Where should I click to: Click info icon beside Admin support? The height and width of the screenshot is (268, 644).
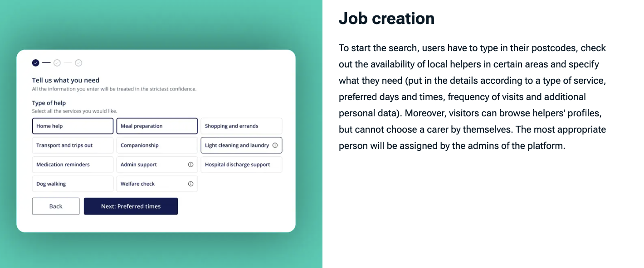[190, 165]
